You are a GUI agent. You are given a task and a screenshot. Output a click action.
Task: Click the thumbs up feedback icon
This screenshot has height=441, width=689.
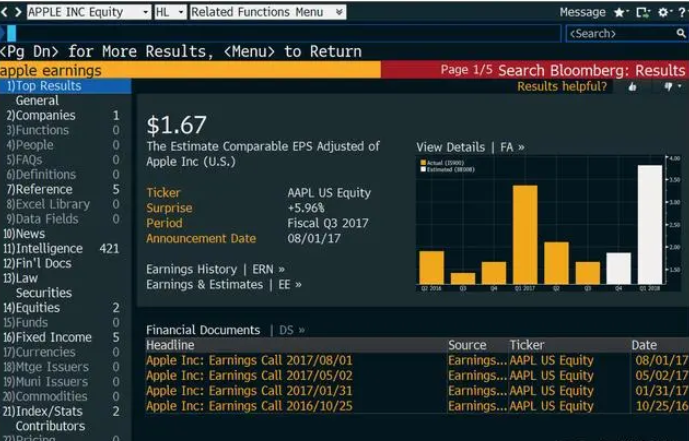(632, 87)
